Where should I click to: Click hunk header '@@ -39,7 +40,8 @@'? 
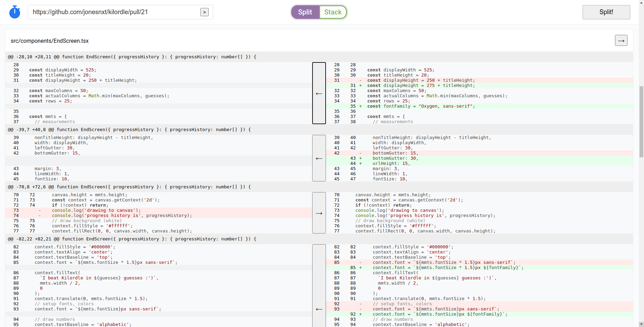tap(319, 130)
